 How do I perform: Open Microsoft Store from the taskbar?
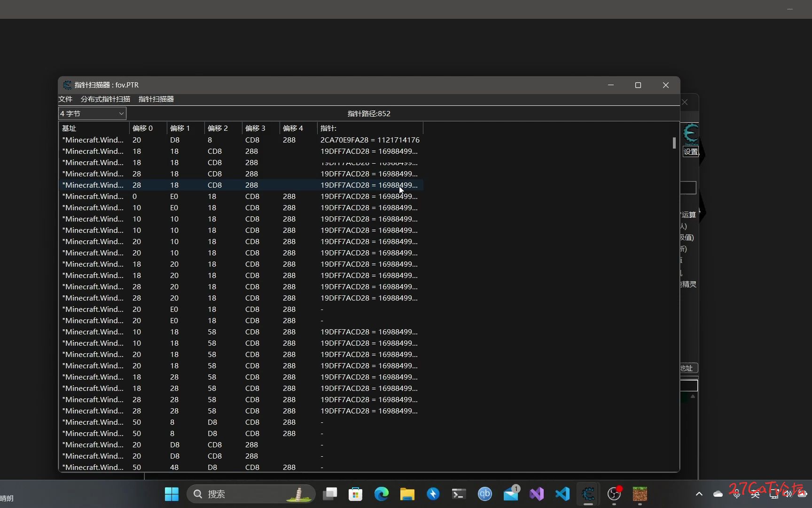click(x=356, y=494)
